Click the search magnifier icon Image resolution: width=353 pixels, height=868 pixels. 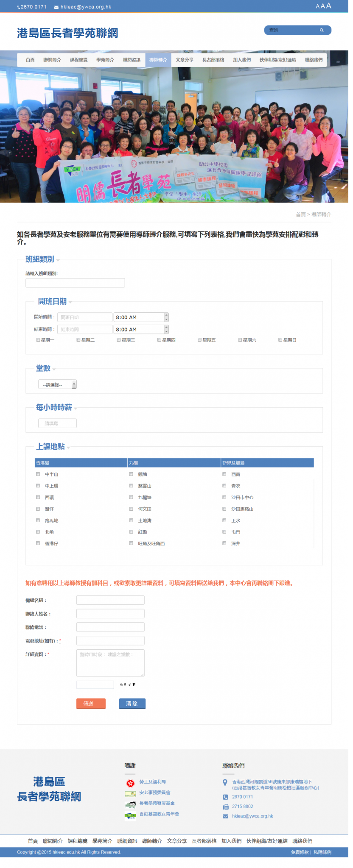[x=322, y=30]
